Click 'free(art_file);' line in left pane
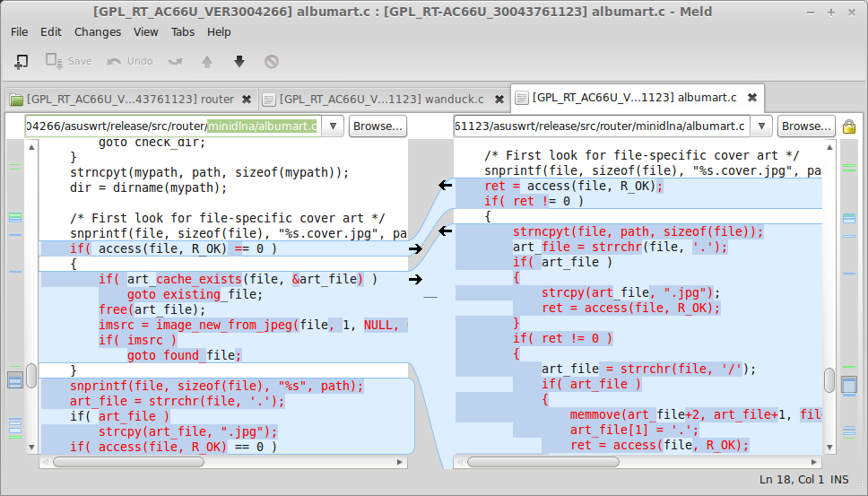Viewport: 868px width, 496px height. coord(152,309)
